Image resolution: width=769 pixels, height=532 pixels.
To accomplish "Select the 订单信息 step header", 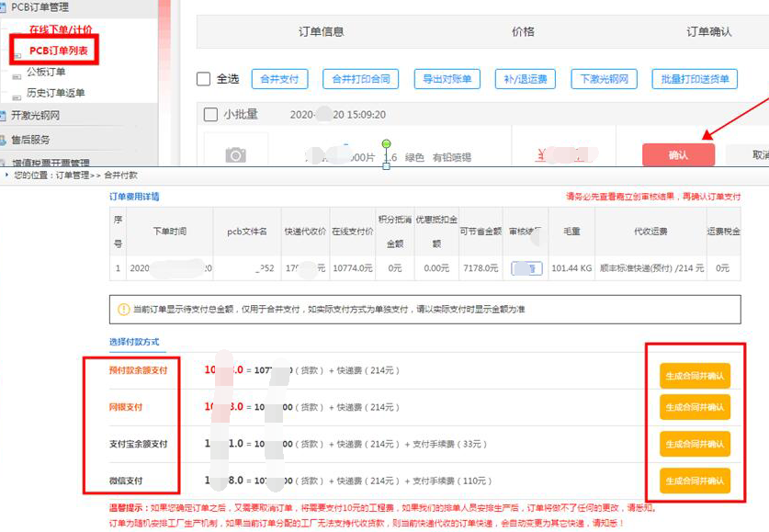I will pyautogui.click(x=322, y=31).
